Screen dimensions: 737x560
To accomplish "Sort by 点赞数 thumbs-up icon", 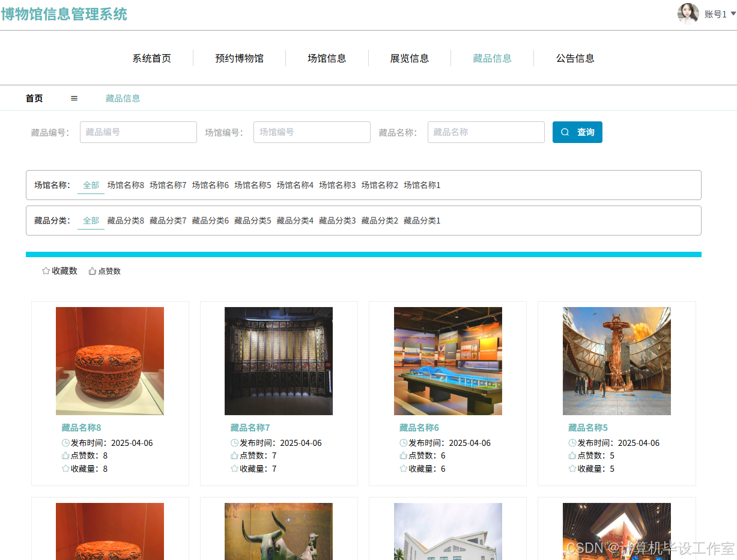I will point(93,271).
